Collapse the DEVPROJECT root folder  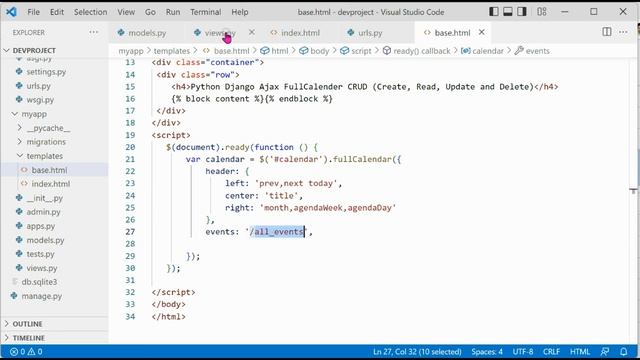click(x=34, y=50)
